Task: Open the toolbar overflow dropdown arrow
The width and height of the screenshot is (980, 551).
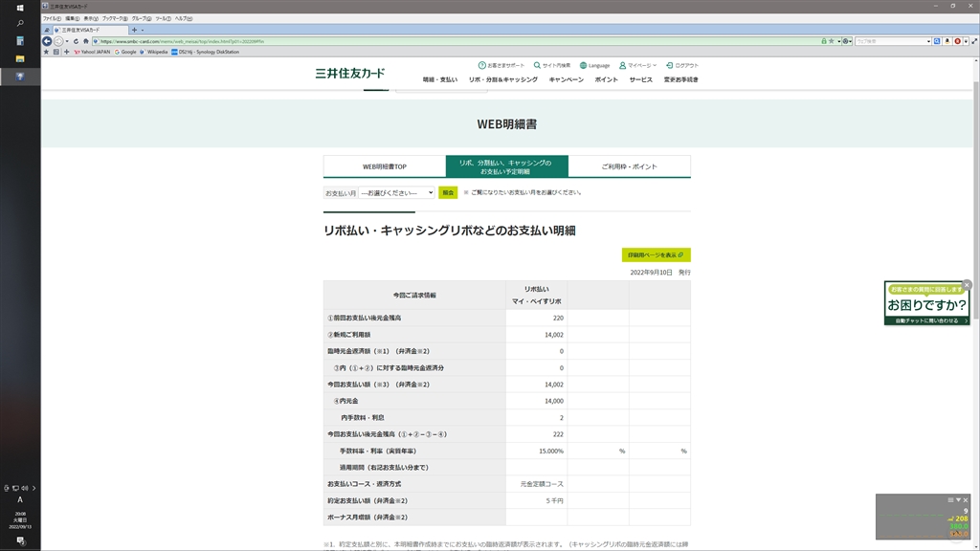Action: [966, 41]
